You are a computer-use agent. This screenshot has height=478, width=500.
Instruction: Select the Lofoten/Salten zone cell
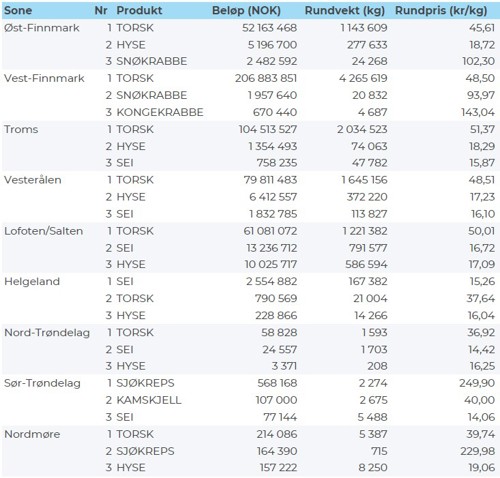point(43,231)
